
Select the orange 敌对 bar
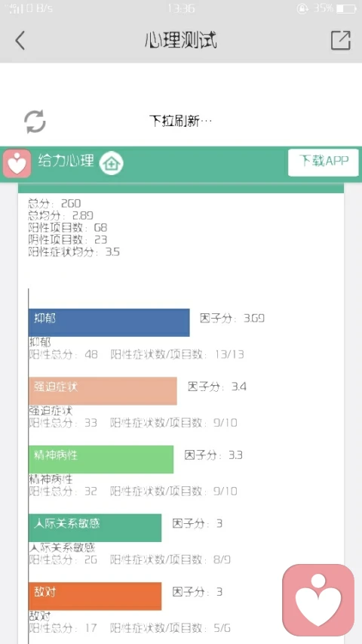click(95, 596)
